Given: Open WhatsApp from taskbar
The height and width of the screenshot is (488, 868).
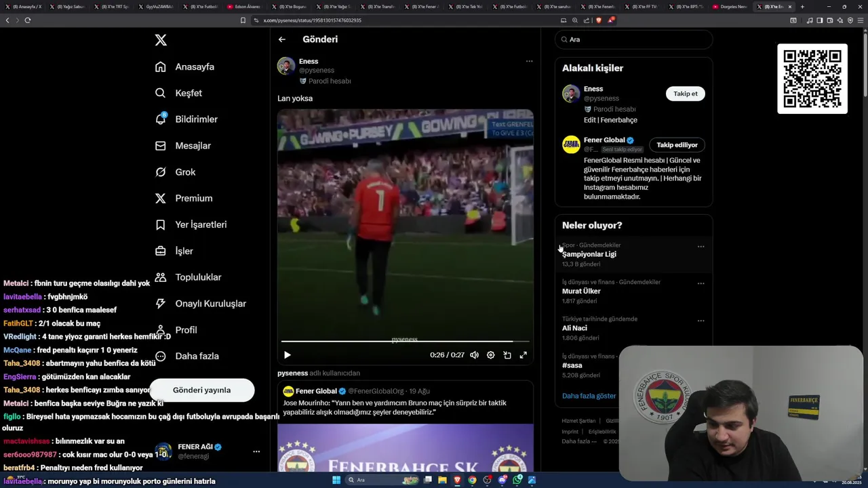Looking at the screenshot, I should pyautogui.click(x=517, y=480).
